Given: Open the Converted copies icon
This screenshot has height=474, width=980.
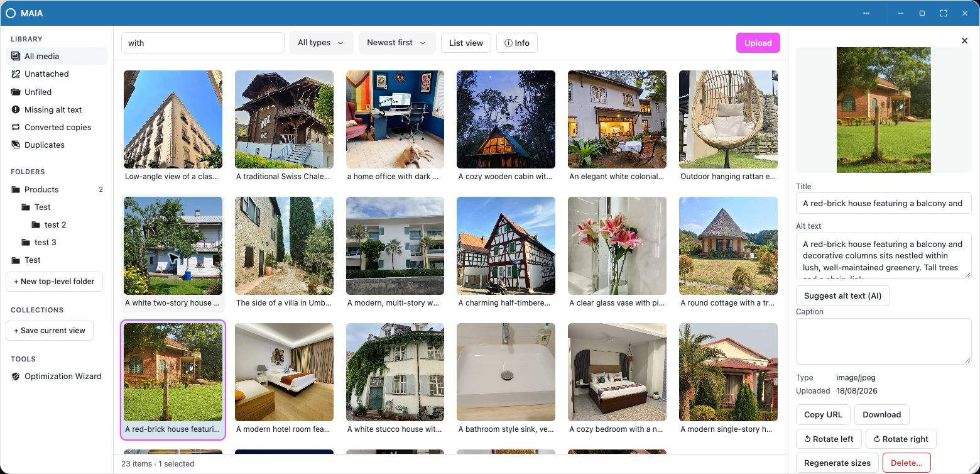Looking at the screenshot, I should coord(16,127).
